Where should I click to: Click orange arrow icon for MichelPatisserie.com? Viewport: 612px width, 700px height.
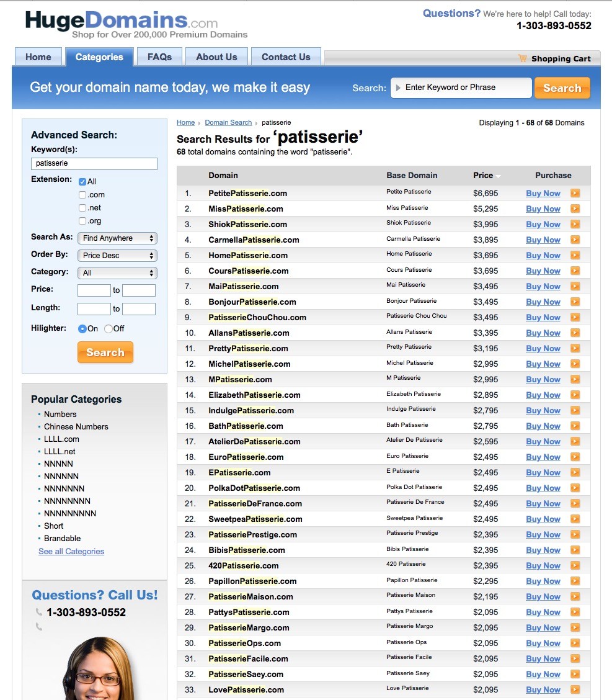click(x=575, y=364)
